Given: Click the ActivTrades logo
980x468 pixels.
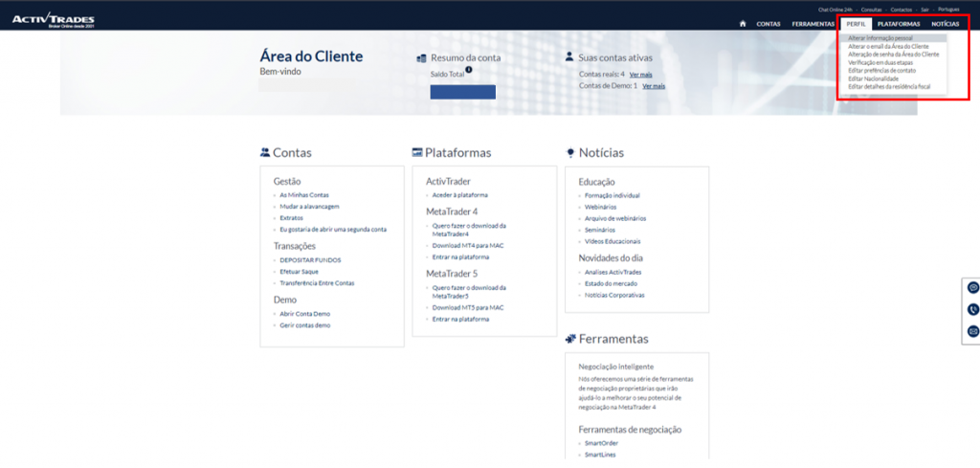Looking at the screenshot, I should pyautogui.click(x=54, y=21).
